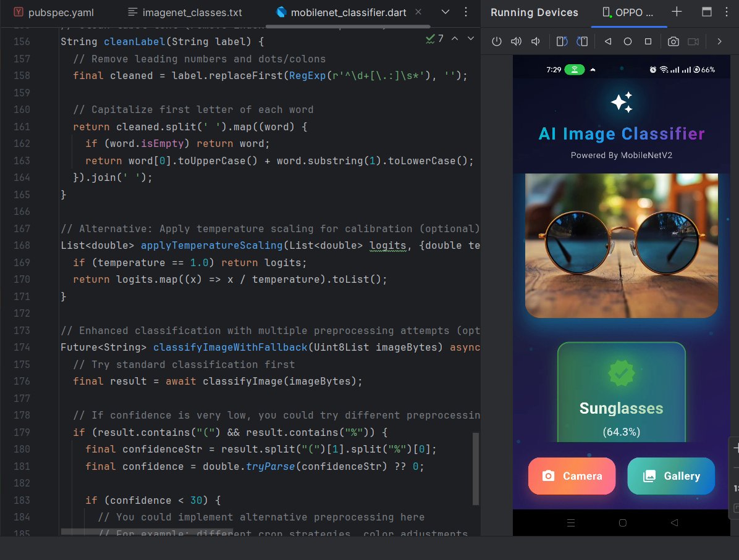Viewport: 739px width, 560px height.
Task: Open the imagenet_classes.txt editor tab
Action: 185,12
